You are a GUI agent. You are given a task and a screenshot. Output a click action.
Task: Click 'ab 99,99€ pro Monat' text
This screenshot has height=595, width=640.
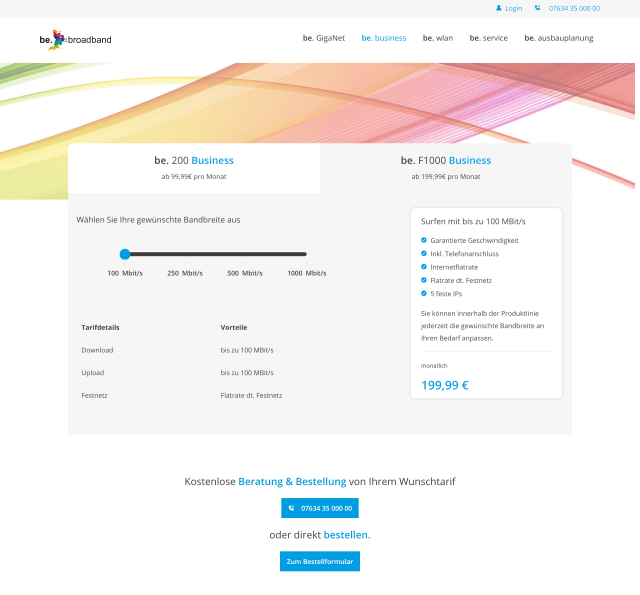[x=194, y=177]
